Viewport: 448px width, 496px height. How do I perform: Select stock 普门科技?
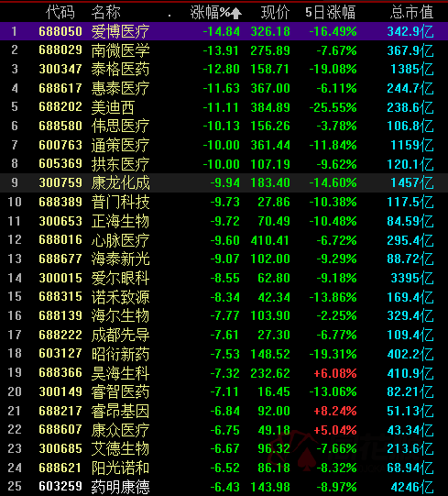coord(120,202)
